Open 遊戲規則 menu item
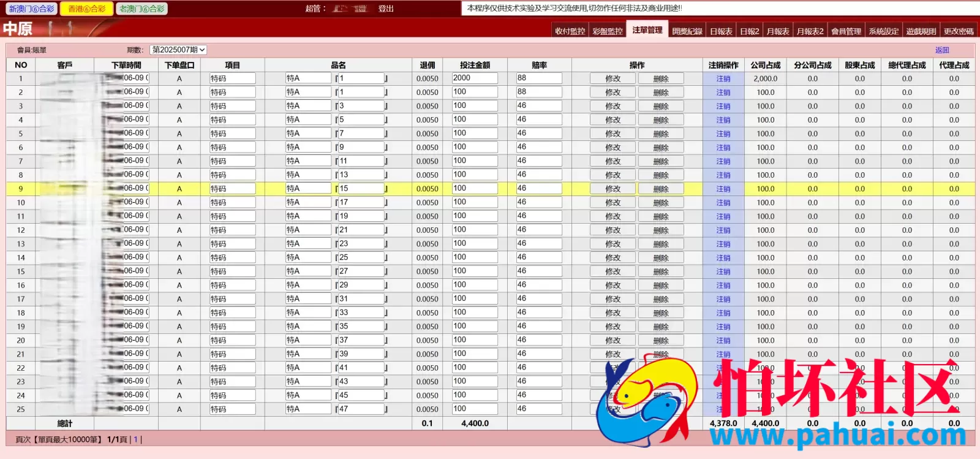Screen dimensions: 980x459 click(921, 31)
